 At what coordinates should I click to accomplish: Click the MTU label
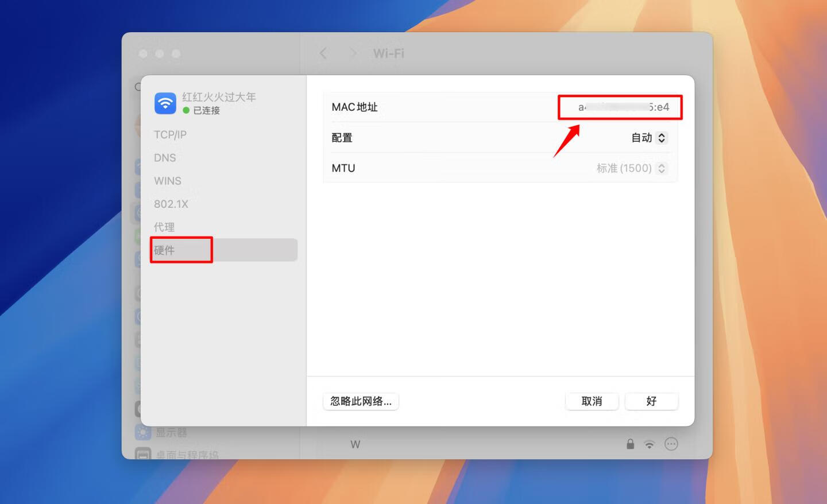click(343, 168)
